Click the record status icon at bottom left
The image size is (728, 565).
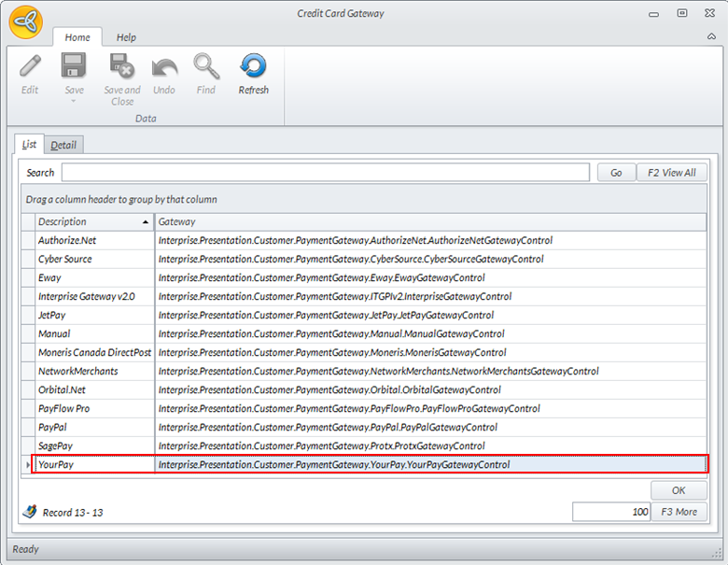29,512
